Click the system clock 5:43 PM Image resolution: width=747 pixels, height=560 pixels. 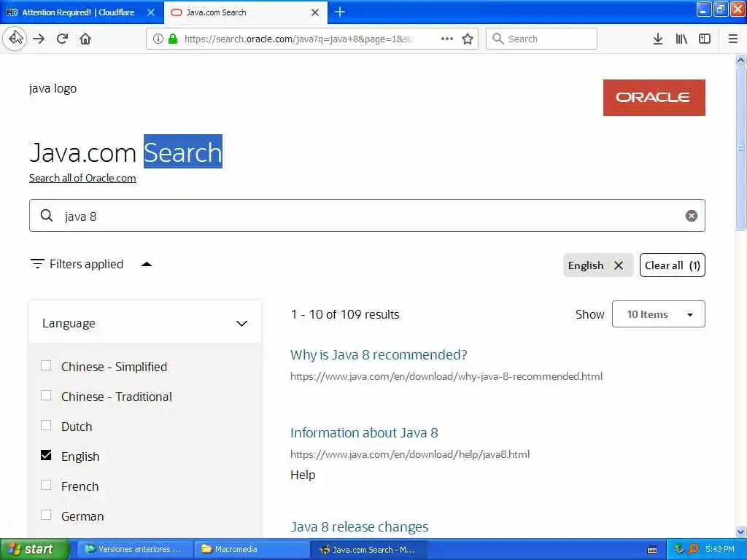point(720,550)
